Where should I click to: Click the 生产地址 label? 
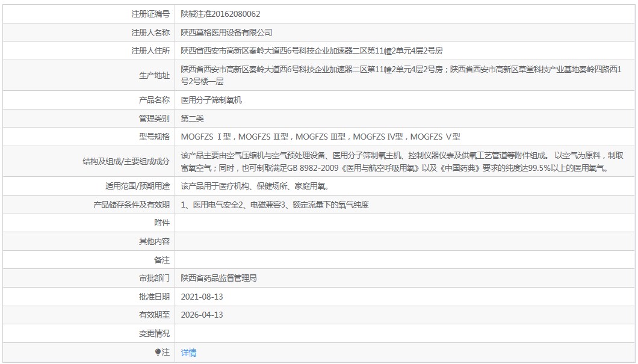click(154, 75)
